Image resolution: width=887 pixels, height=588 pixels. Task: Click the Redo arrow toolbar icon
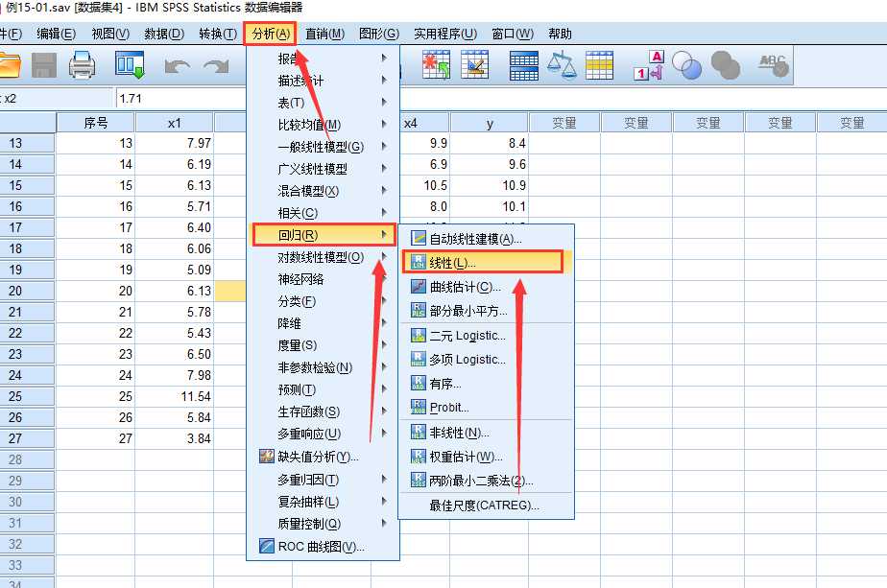216,66
